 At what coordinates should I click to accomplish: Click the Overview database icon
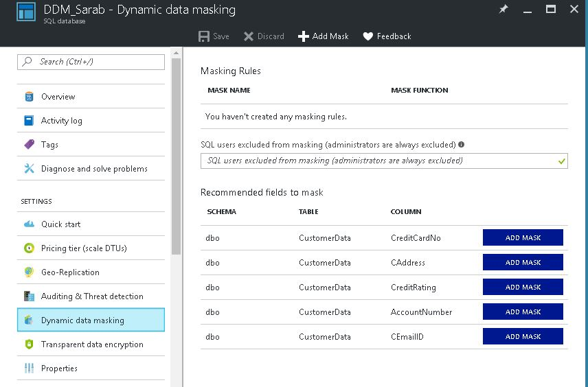[29, 97]
